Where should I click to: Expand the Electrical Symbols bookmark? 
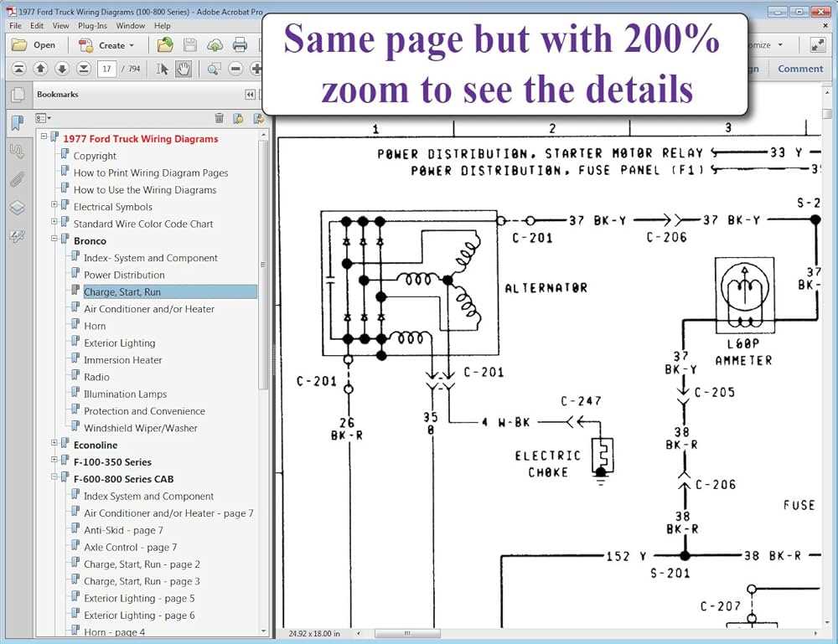coord(54,204)
